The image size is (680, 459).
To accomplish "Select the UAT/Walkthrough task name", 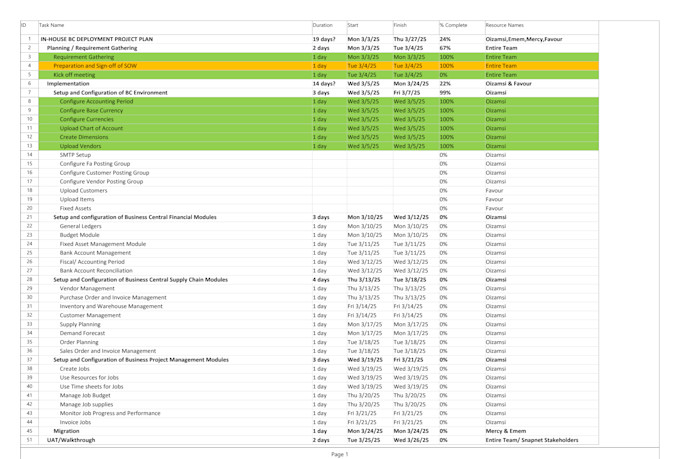I will [71, 440].
